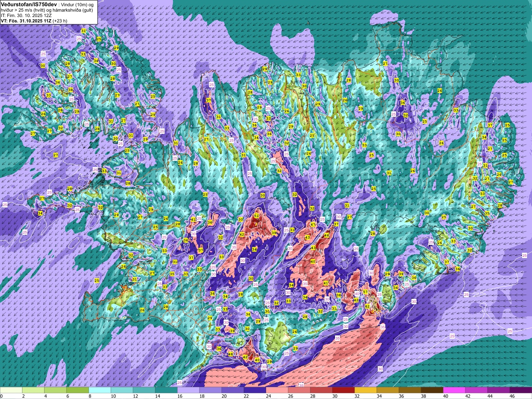The height and width of the screenshot is (399, 532).
Task: Click the dark teal 14–16 legend swatch
Action: click(x=166, y=390)
